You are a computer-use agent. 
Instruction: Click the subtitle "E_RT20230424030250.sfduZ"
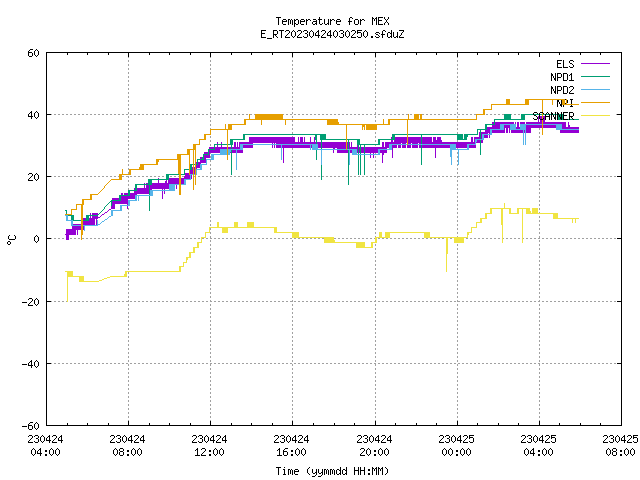[x=332, y=34]
